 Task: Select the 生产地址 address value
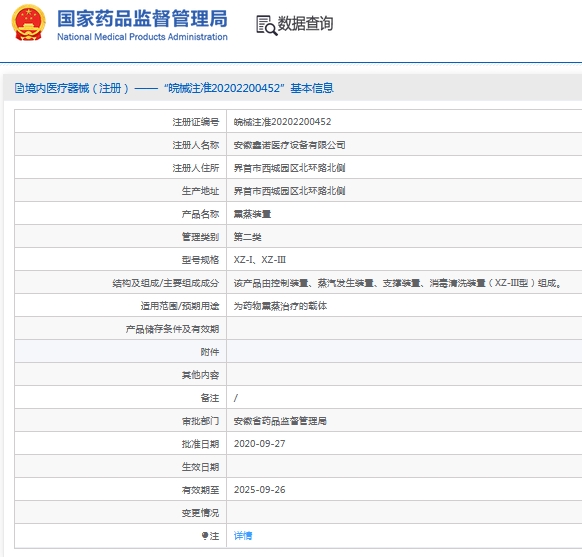[x=289, y=191]
